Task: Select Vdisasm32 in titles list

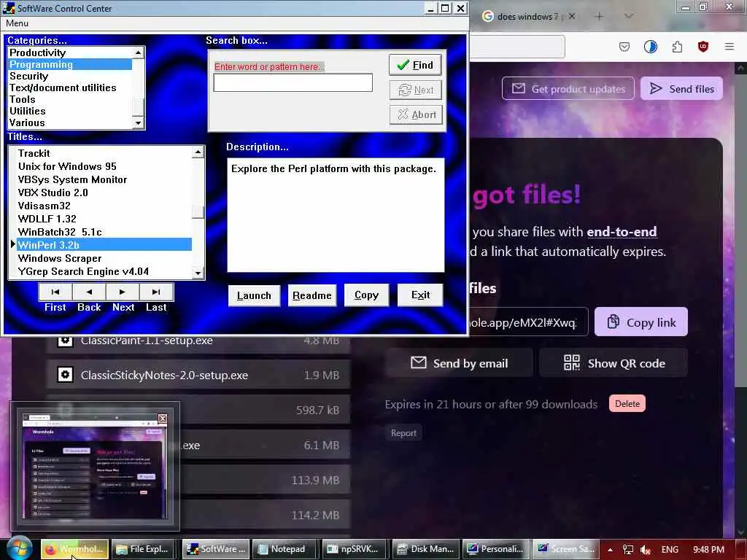Action: [x=104, y=206]
